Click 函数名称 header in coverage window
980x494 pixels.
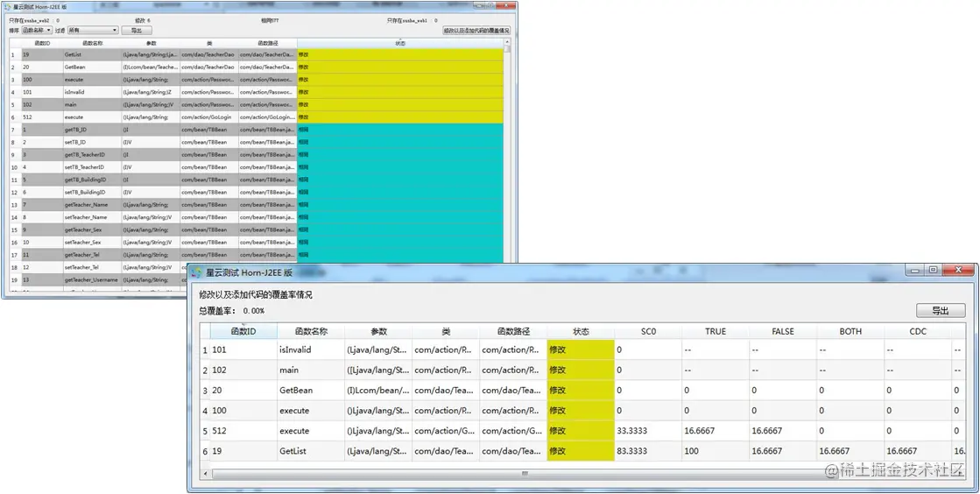[x=311, y=331]
